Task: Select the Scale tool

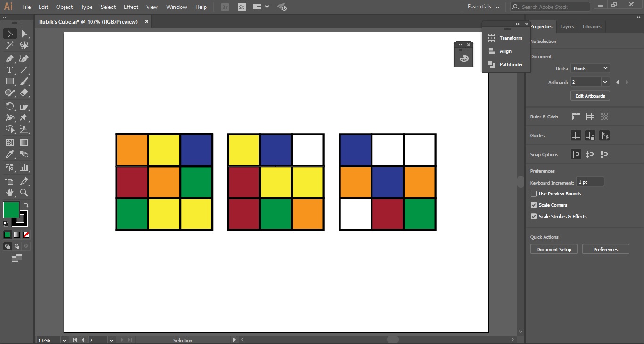Action: coord(25,106)
